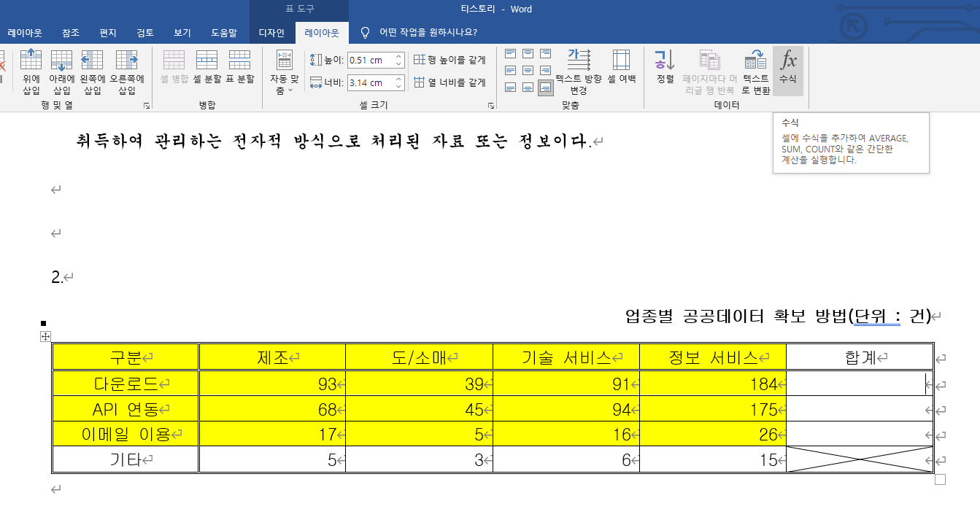Insert a column to the left (왼쪽에 삽입)
This screenshot has width=980, height=509.
(x=93, y=72)
